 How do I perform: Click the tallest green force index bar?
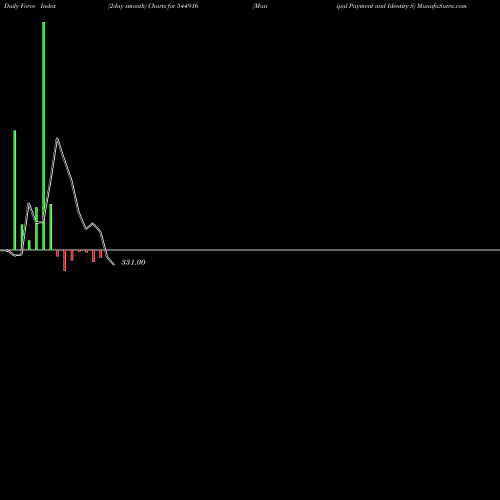point(44,136)
